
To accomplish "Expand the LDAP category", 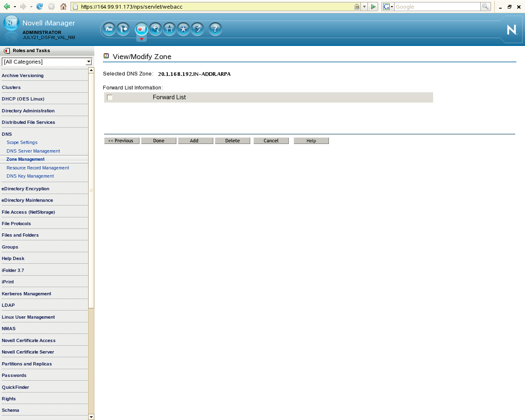I will pyautogui.click(x=8, y=305).
